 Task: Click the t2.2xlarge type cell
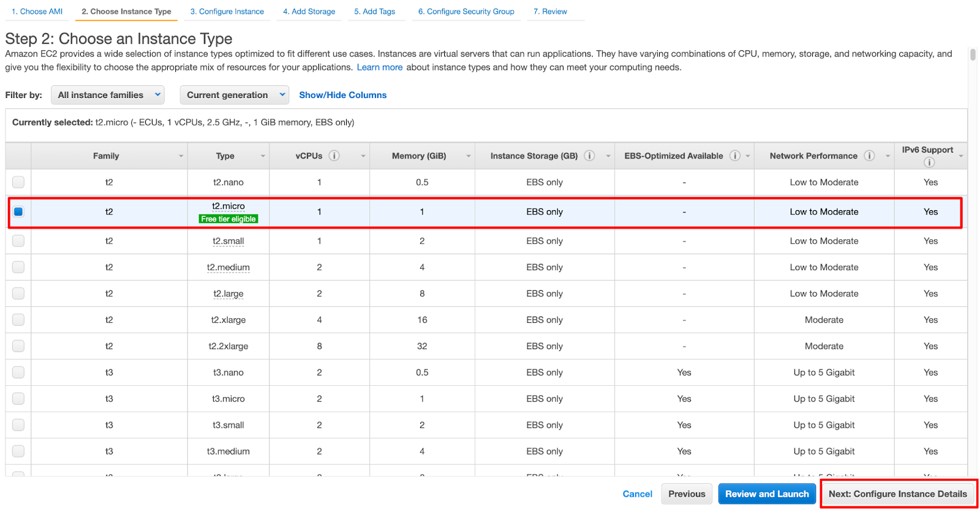(x=228, y=346)
